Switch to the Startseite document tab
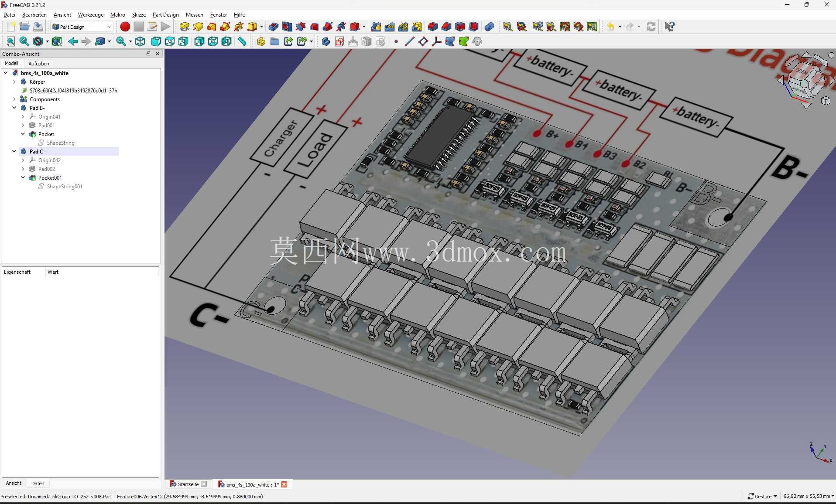Viewport: 836px width, 504px height. pyautogui.click(x=188, y=484)
